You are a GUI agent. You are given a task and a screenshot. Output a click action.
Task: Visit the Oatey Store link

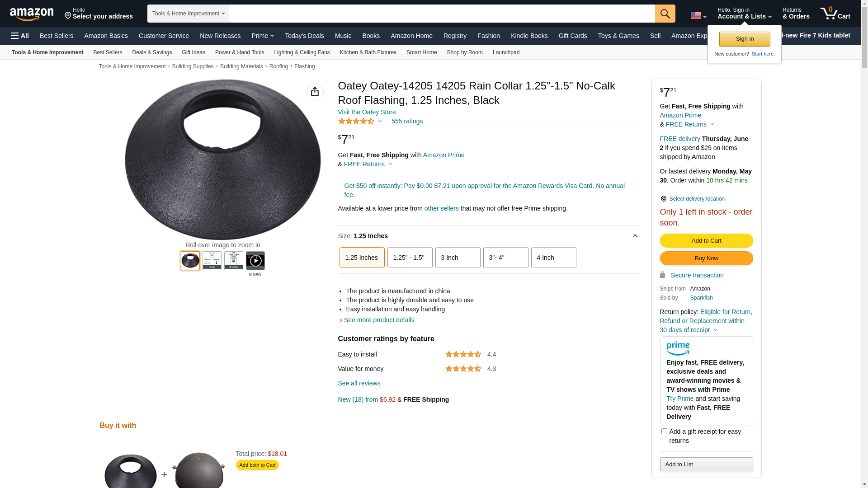point(367,112)
